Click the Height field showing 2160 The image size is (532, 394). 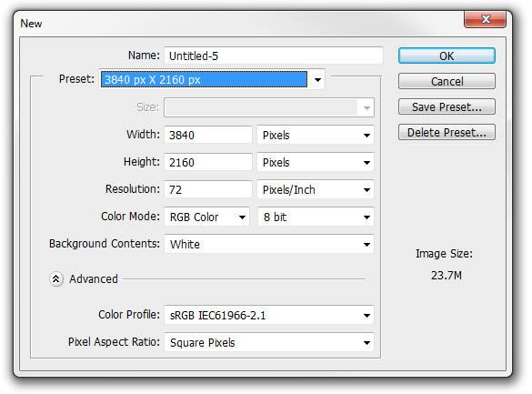click(x=208, y=162)
